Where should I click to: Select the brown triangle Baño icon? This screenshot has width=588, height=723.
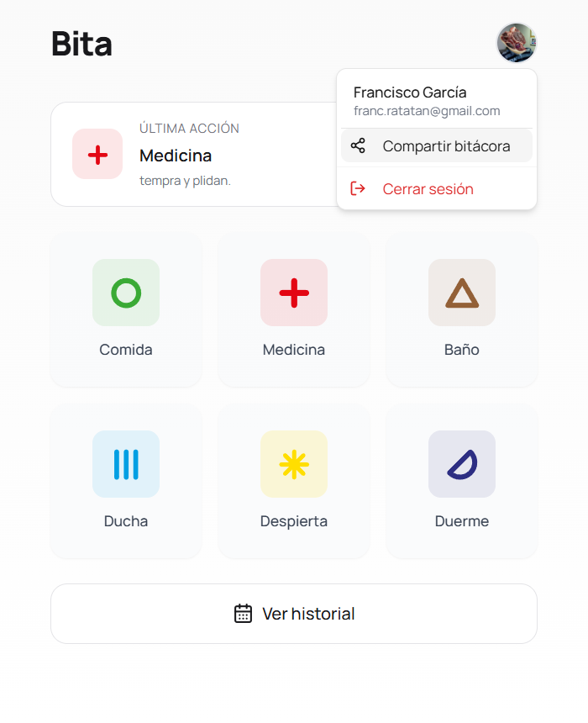[462, 293]
